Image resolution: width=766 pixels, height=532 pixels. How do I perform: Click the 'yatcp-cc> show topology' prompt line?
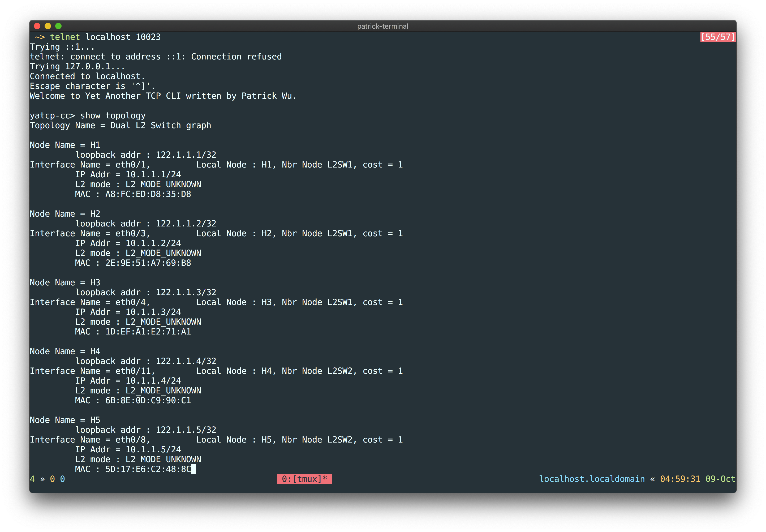click(x=88, y=116)
